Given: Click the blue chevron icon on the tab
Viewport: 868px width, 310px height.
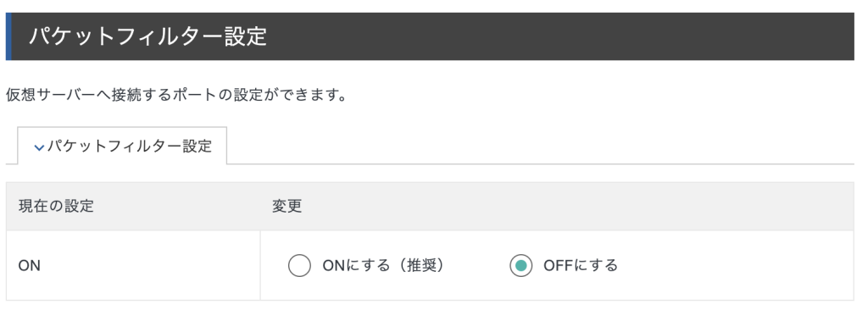Looking at the screenshot, I should coord(39,147).
